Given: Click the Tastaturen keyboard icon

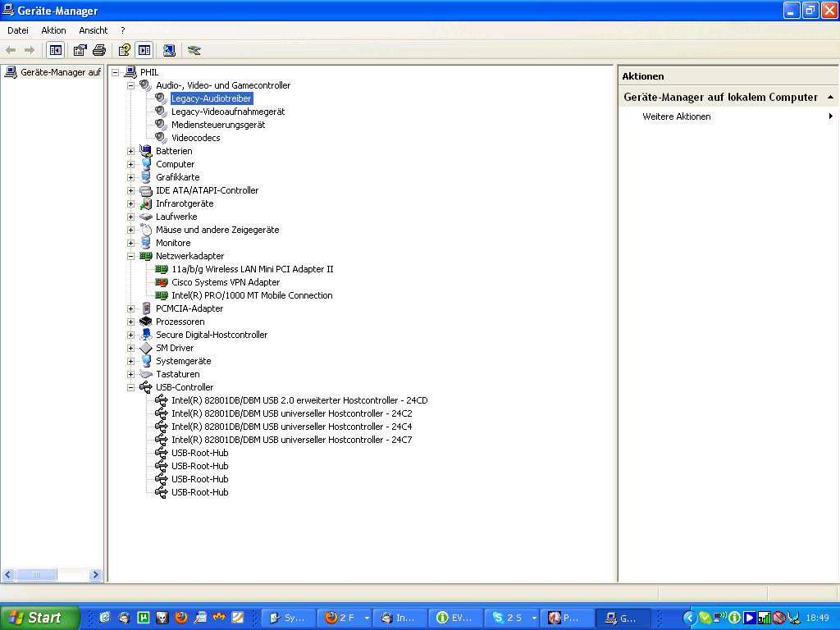Looking at the screenshot, I should point(146,374).
